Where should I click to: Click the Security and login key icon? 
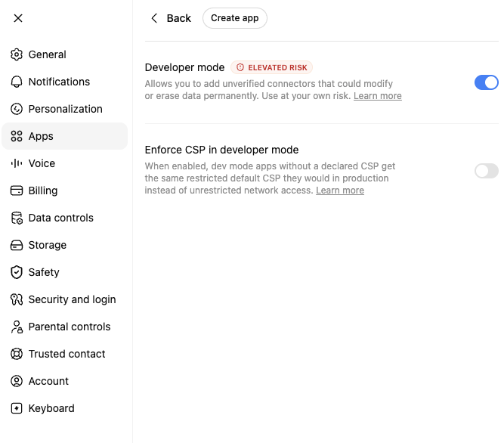tap(17, 299)
